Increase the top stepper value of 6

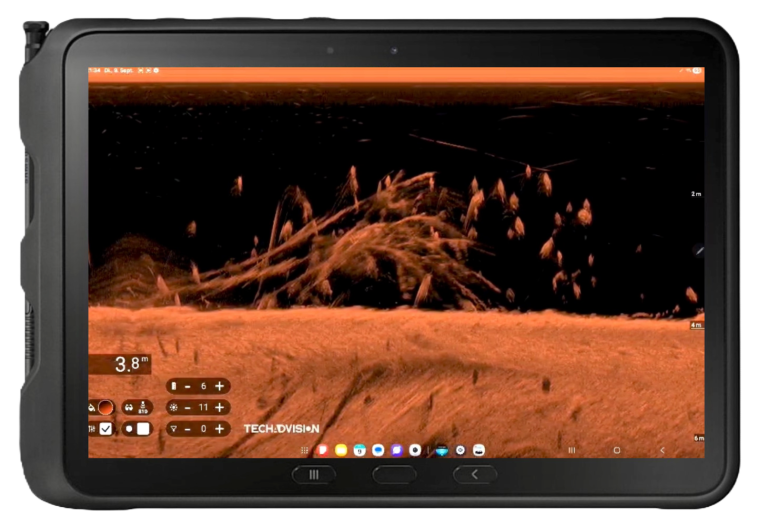click(219, 386)
